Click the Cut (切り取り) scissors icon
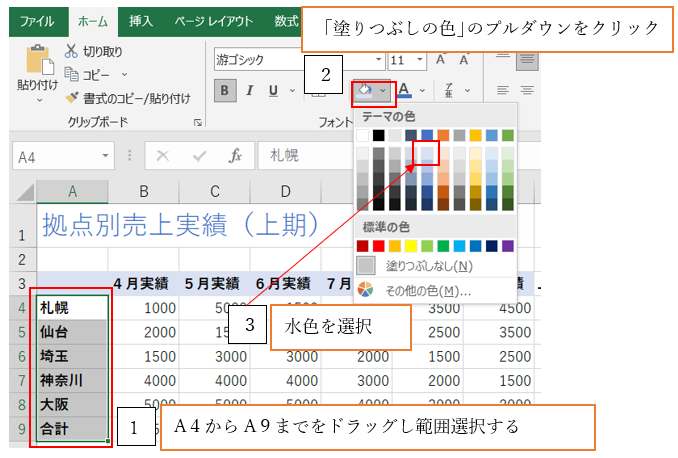 [72, 51]
